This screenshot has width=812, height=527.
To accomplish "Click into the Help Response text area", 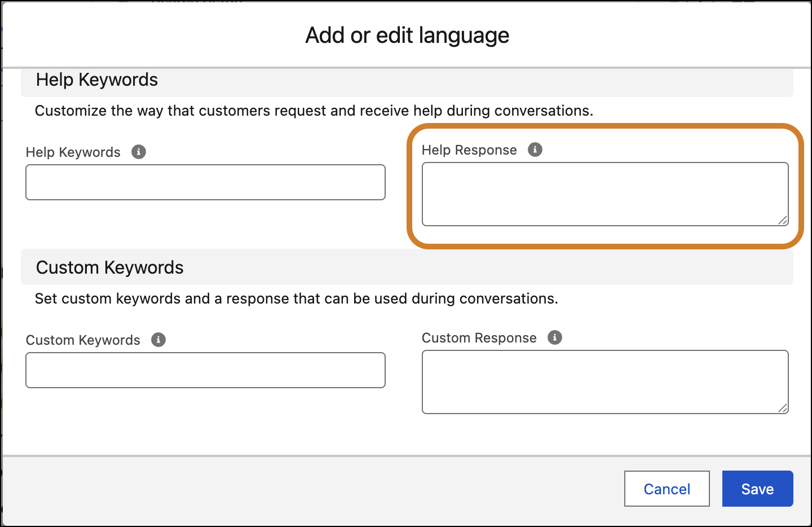I will (605, 194).
